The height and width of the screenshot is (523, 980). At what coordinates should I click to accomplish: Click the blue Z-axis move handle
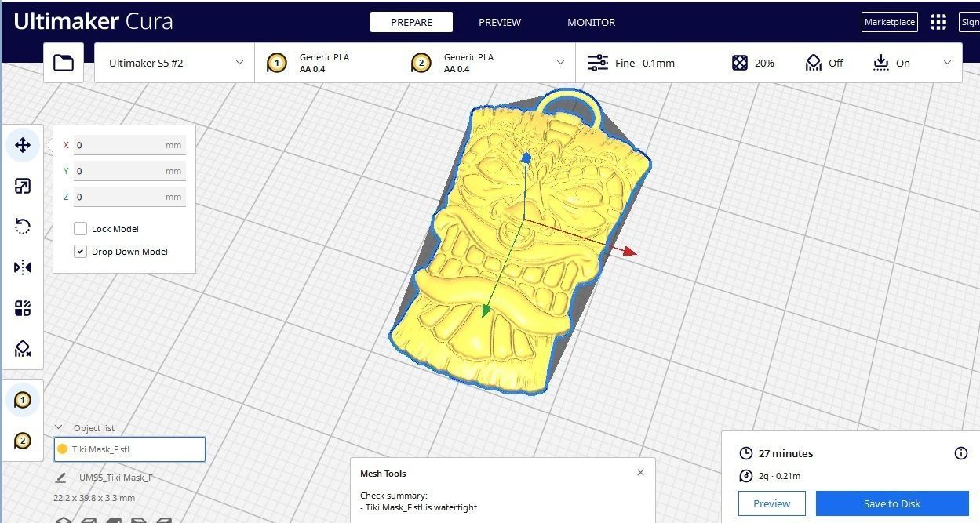pos(526,158)
